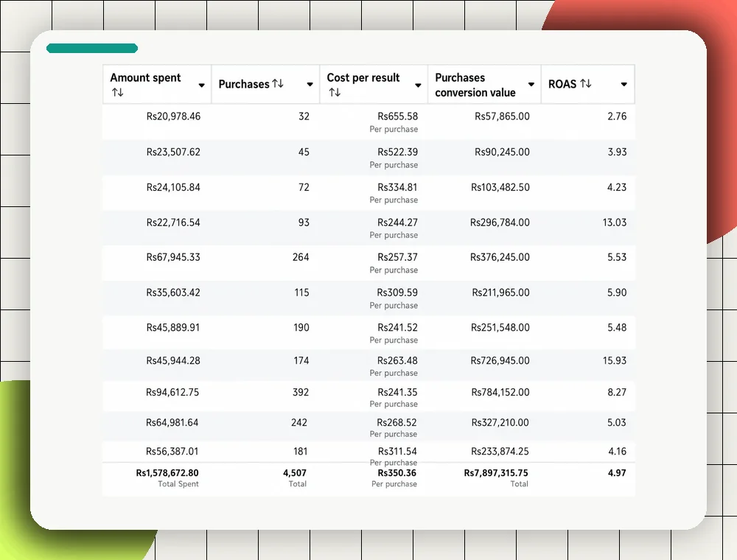Sort Purchases column using arrows icon

coord(278,83)
